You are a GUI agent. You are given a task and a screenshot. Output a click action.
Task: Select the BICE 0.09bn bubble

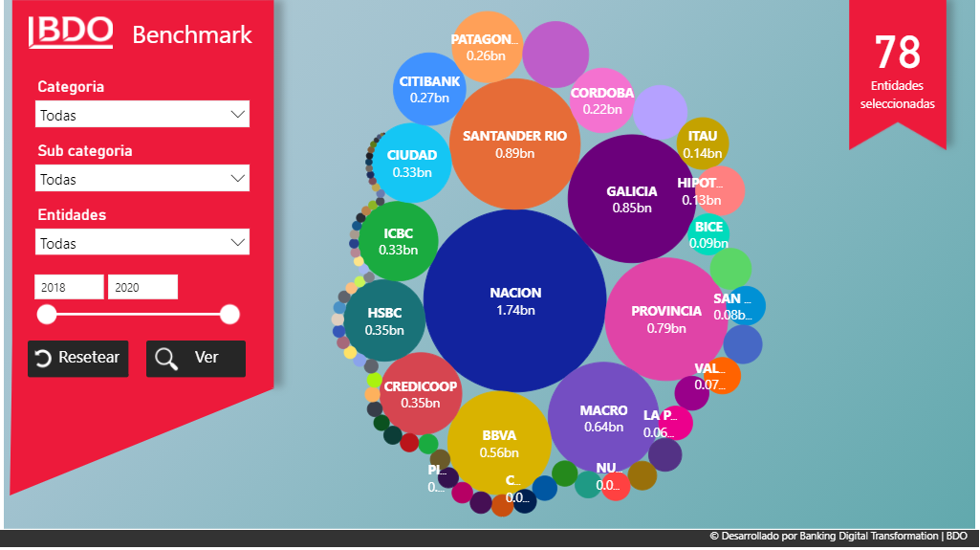708,234
